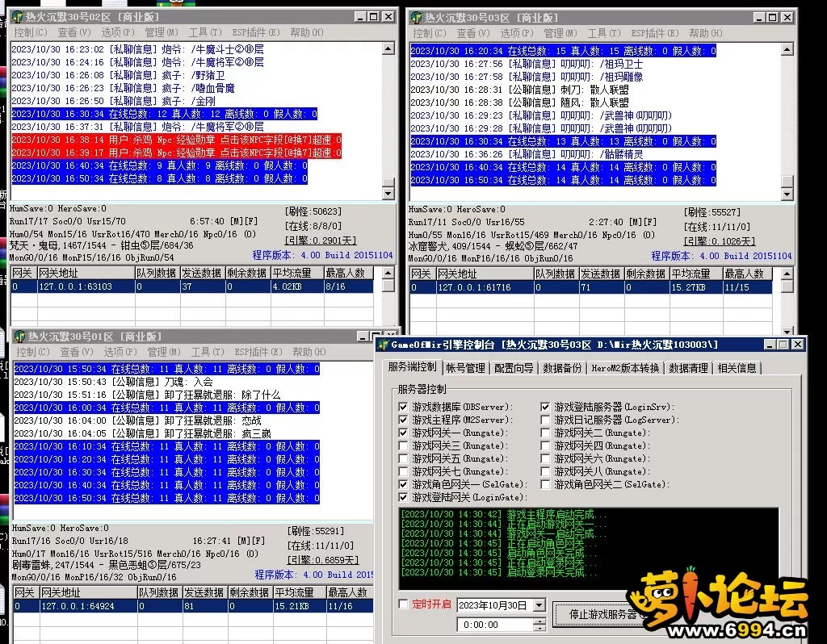Open 查看(V) menu in 02区 window
This screenshot has height=644, width=827.
74,32
